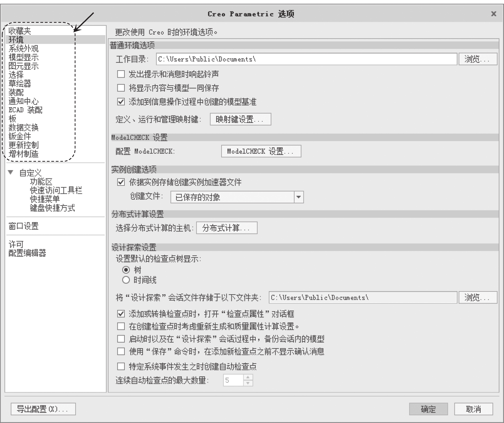Increase max checkpoints with up arrow
The height and width of the screenshot is (423, 504).
click(x=248, y=377)
